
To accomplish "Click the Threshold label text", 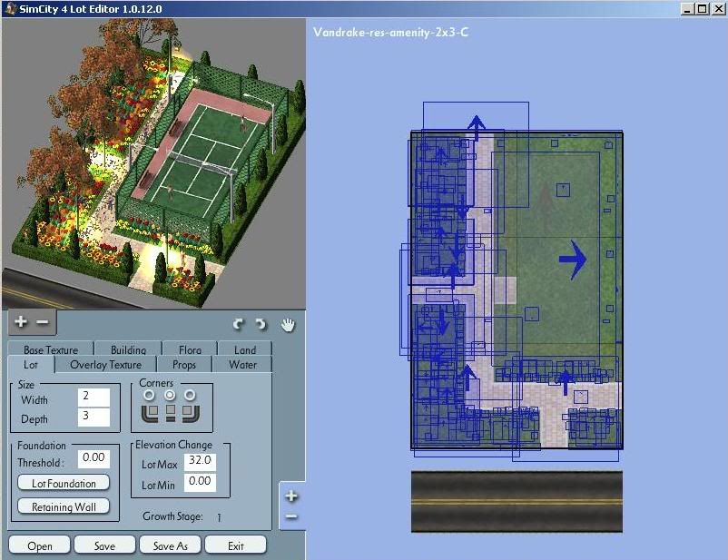I will pyautogui.click(x=40, y=463).
